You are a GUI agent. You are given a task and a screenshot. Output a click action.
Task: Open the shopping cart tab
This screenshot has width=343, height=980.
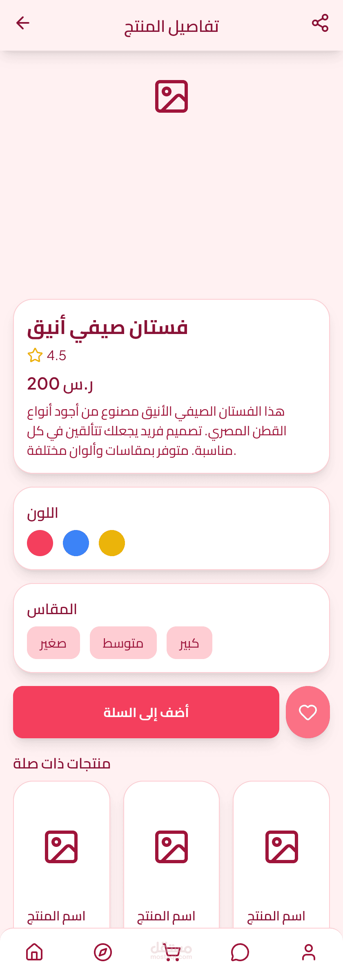pyautogui.click(x=171, y=952)
